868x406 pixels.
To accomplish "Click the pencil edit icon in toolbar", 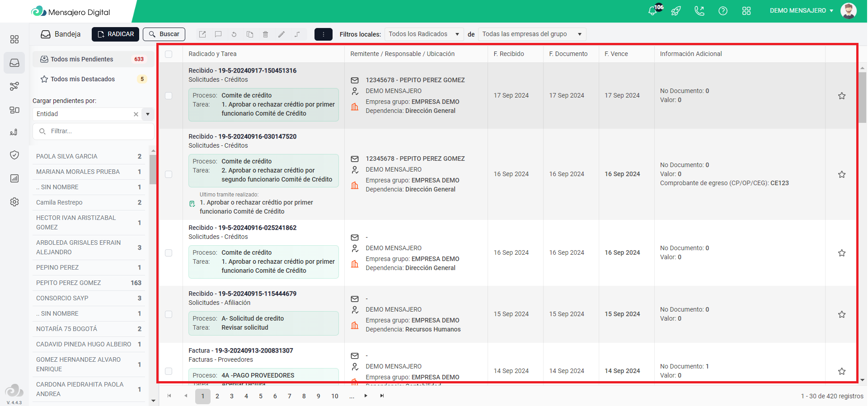I will tap(282, 34).
